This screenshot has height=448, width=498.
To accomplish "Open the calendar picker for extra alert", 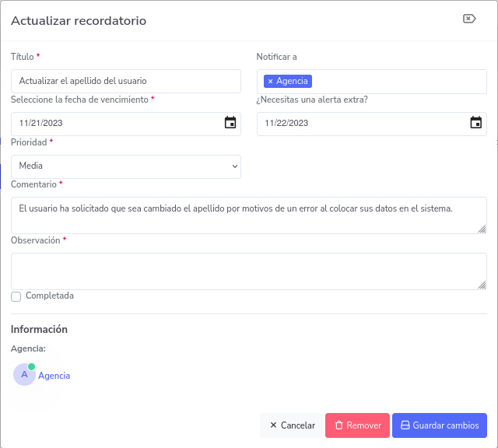I will click(476, 123).
